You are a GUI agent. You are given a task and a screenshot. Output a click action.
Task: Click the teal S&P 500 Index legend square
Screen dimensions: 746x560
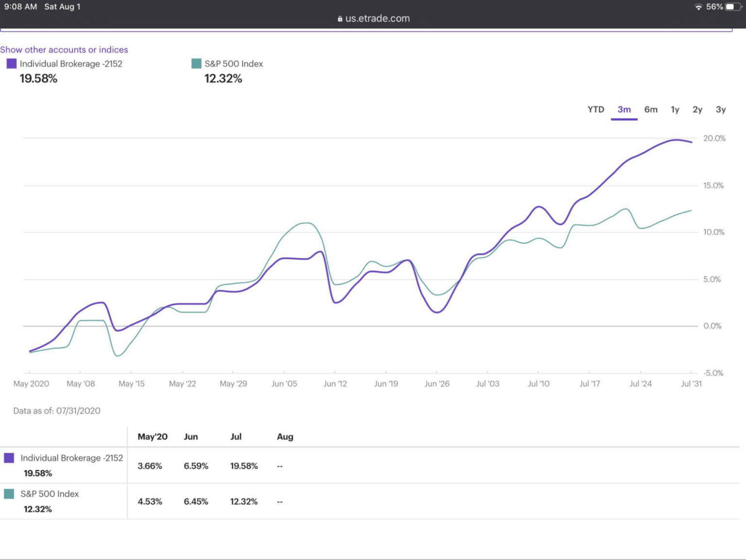point(196,64)
